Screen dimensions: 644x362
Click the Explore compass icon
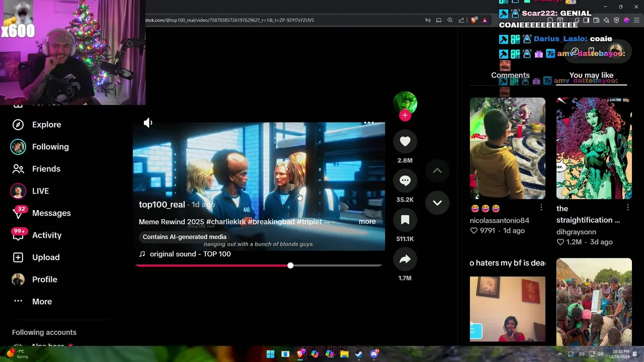pos(18,125)
